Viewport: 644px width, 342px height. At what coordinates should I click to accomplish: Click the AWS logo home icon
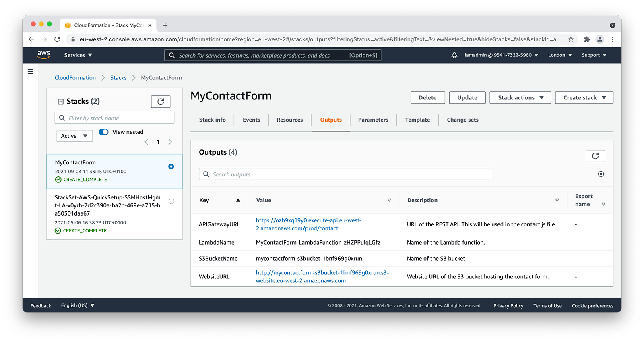click(x=44, y=55)
